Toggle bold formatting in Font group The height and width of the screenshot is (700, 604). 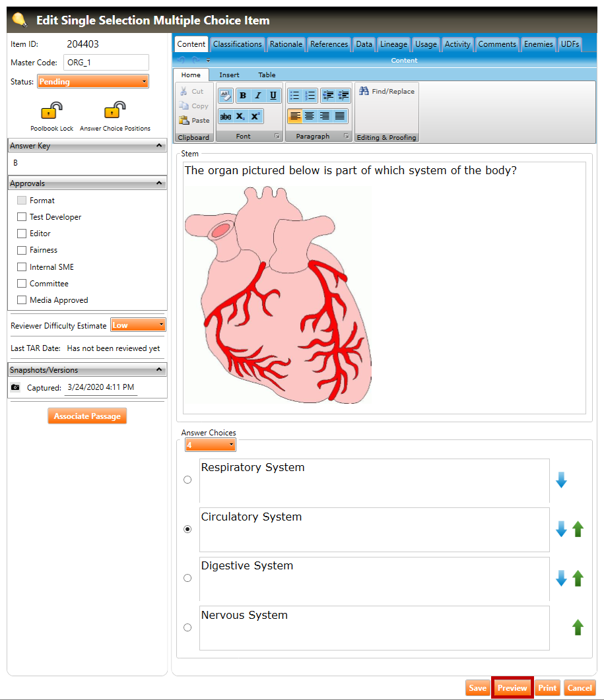coord(243,96)
